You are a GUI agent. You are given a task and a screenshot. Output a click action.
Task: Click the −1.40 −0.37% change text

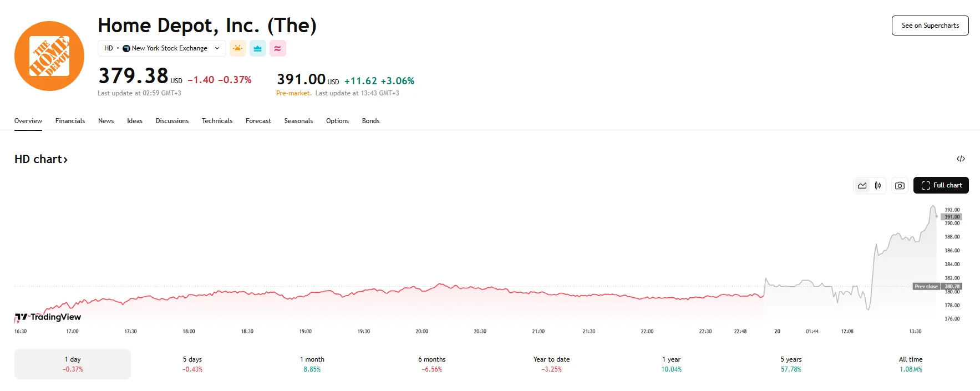click(220, 80)
